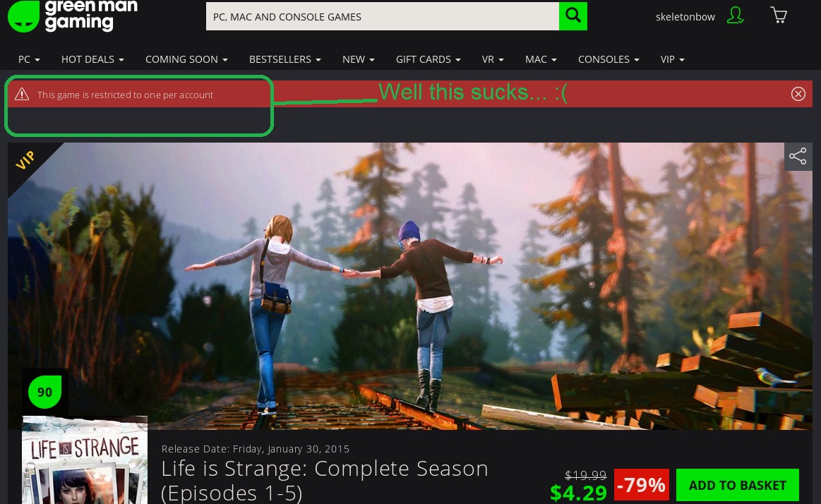Click the struck-through $19.99 original price

tap(585, 475)
